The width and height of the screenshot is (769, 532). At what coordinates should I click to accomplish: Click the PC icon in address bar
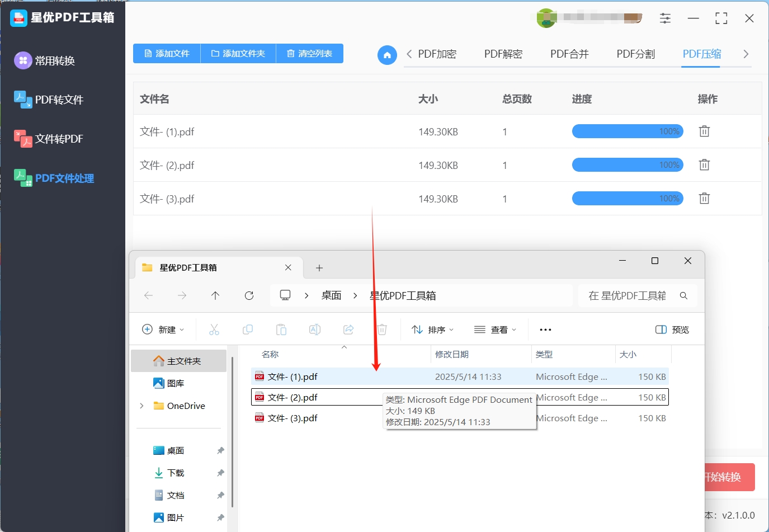[285, 295]
